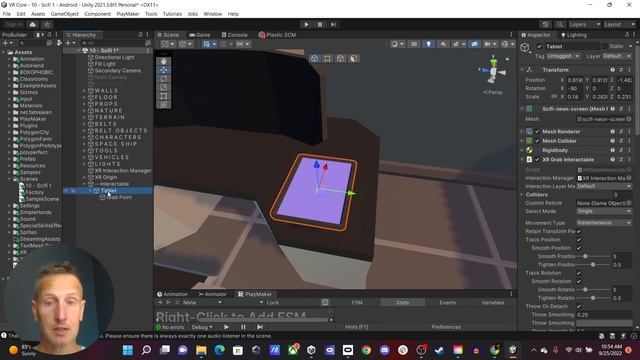
Task: Expand the WALLS hierarchy item
Action: (84, 91)
